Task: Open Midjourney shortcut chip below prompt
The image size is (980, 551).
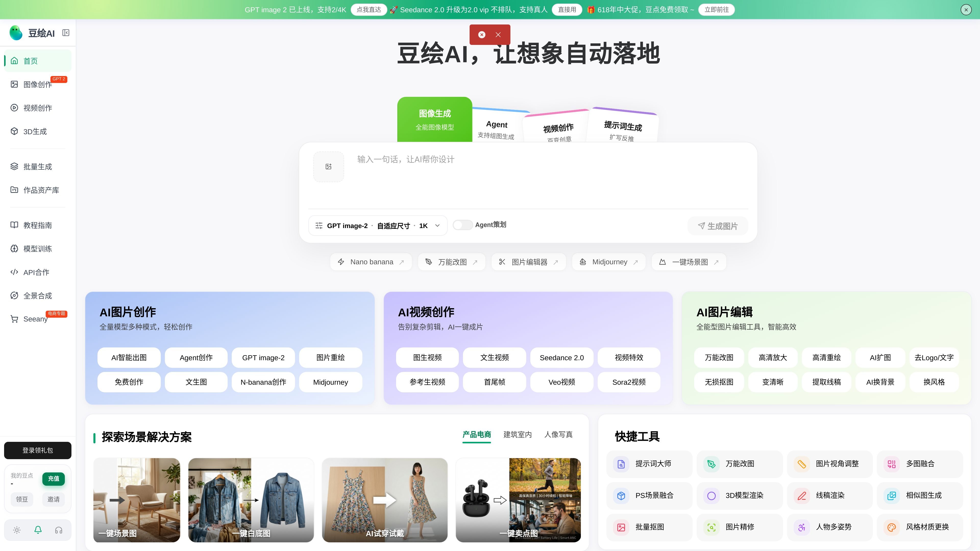Action: [609, 262]
